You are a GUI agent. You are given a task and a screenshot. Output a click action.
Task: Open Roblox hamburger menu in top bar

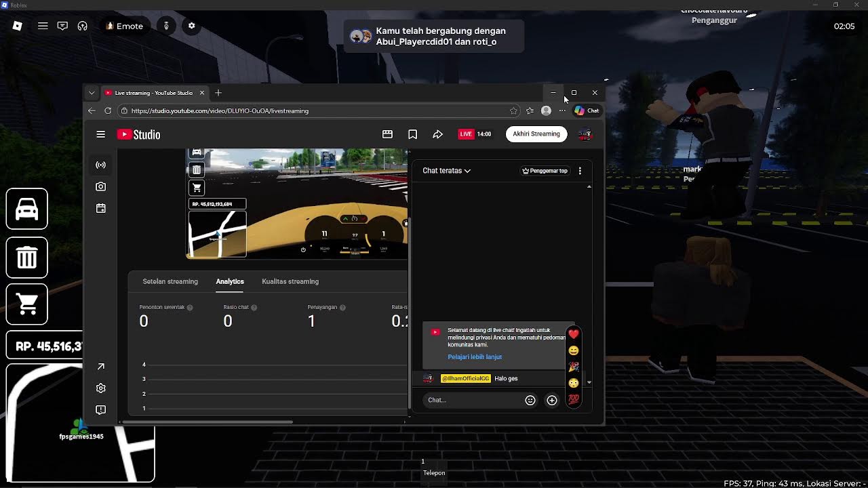click(43, 26)
